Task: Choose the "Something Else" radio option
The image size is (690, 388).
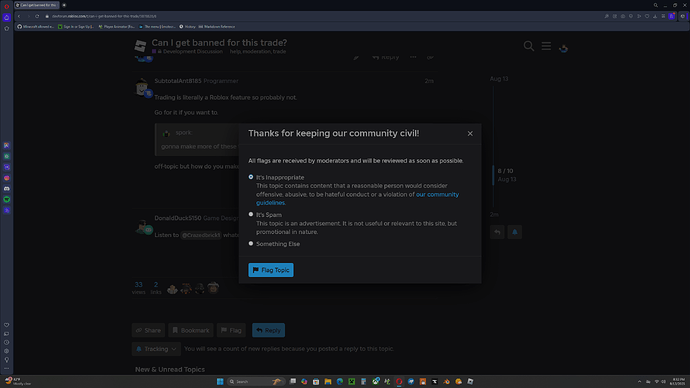Action: (251, 243)
